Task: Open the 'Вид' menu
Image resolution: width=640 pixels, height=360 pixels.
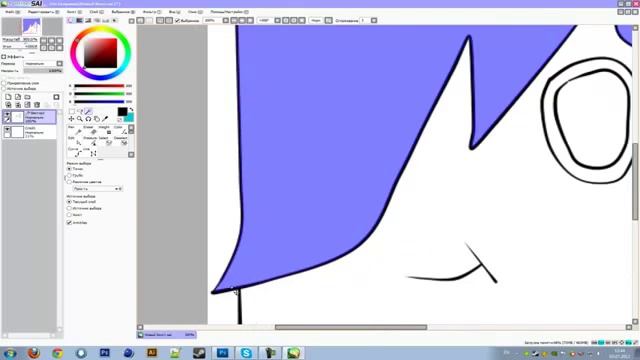Action: 174,12
